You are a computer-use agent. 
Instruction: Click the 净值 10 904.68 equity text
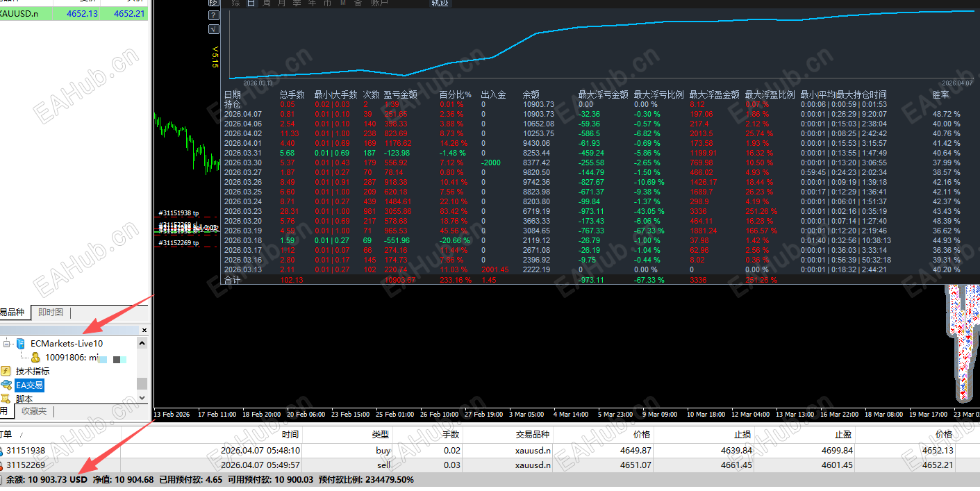coord(124,480)
